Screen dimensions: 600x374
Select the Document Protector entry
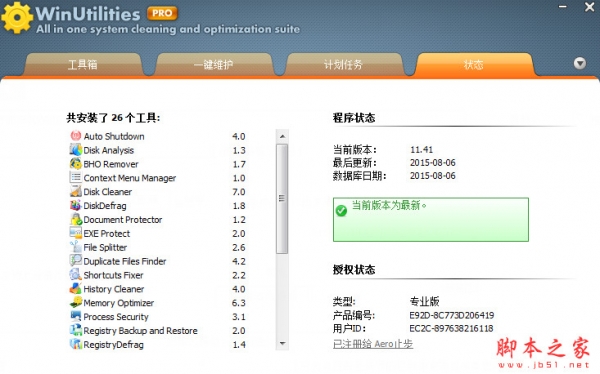click(123, 219)
